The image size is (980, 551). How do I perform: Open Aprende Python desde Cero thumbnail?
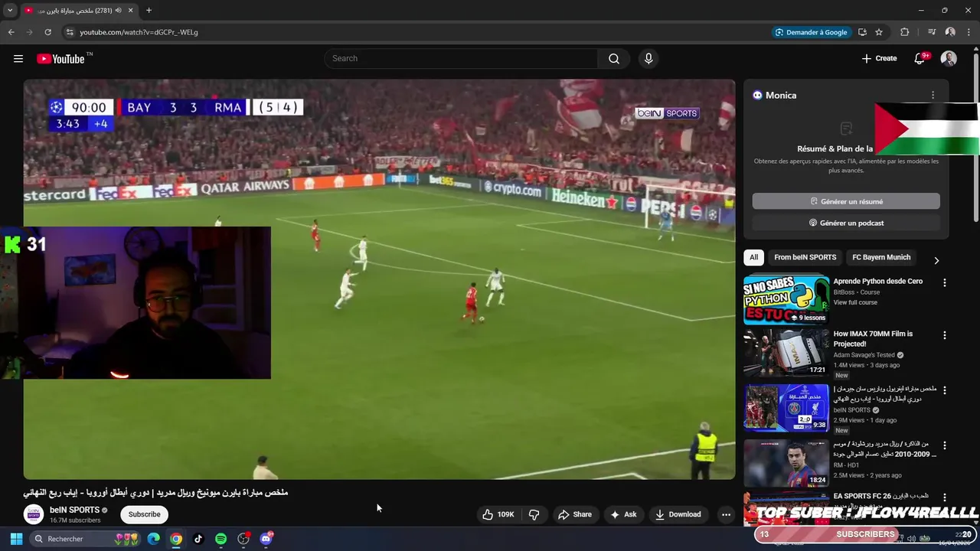click(786, 300)
